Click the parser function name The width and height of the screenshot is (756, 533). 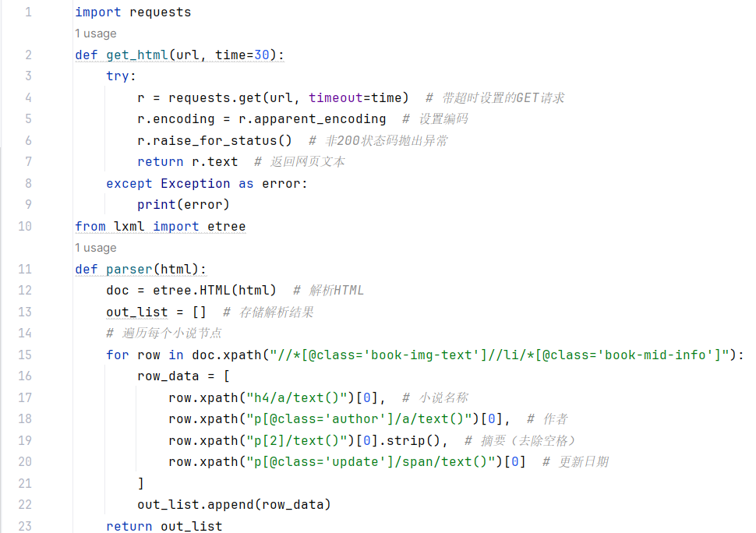click(129, 269)
